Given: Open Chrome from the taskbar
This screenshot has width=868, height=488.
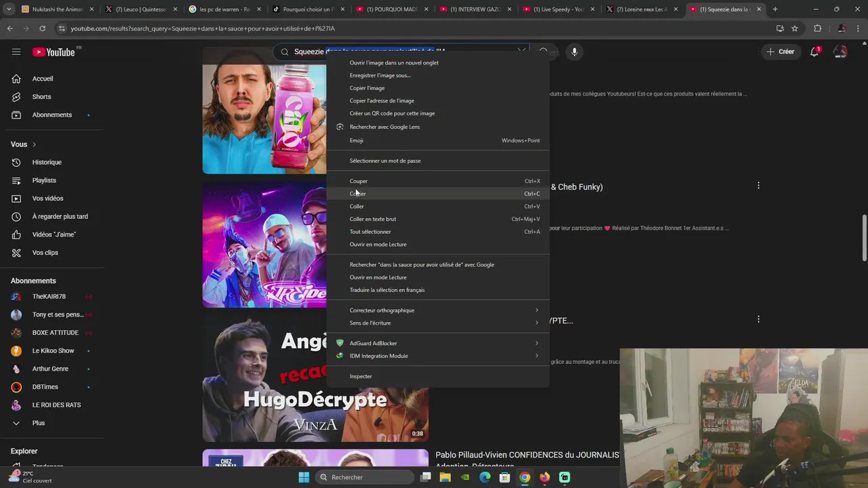Looking at the screenshot, I should click(524, 477).
